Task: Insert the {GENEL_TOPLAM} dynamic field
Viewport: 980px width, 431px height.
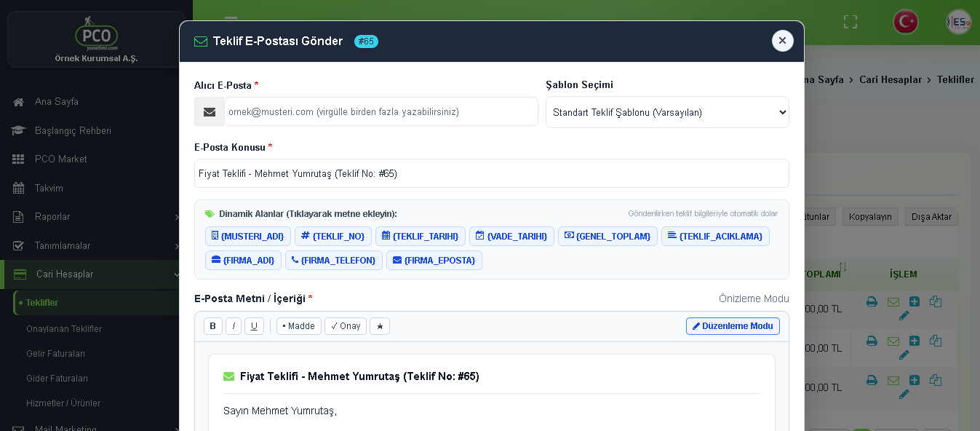Action: click(x=607, y=237)
